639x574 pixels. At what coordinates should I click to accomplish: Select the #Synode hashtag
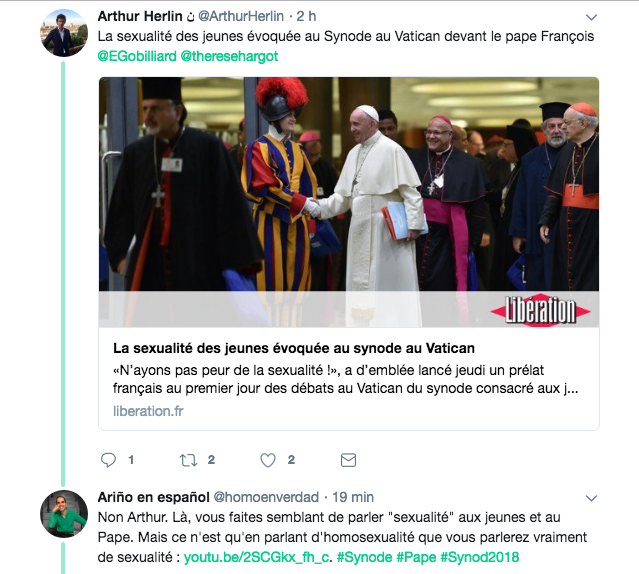(x=364, y=557)
